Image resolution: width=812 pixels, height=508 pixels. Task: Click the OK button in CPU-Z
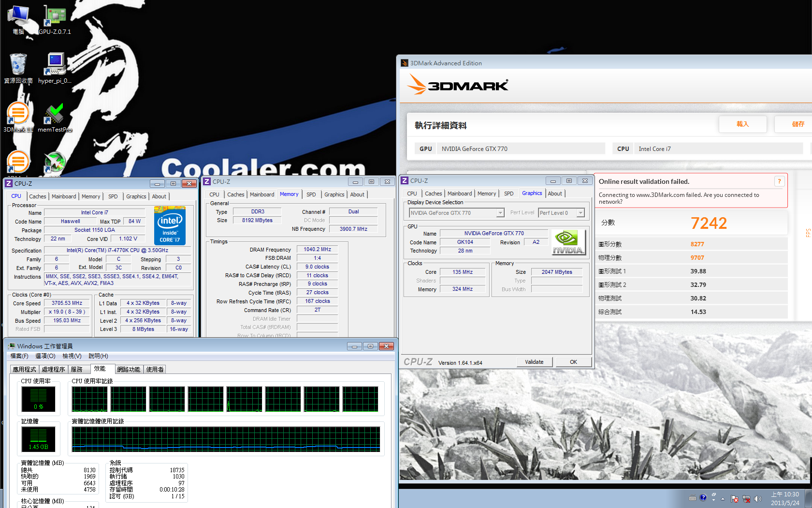tap(573, 362)
